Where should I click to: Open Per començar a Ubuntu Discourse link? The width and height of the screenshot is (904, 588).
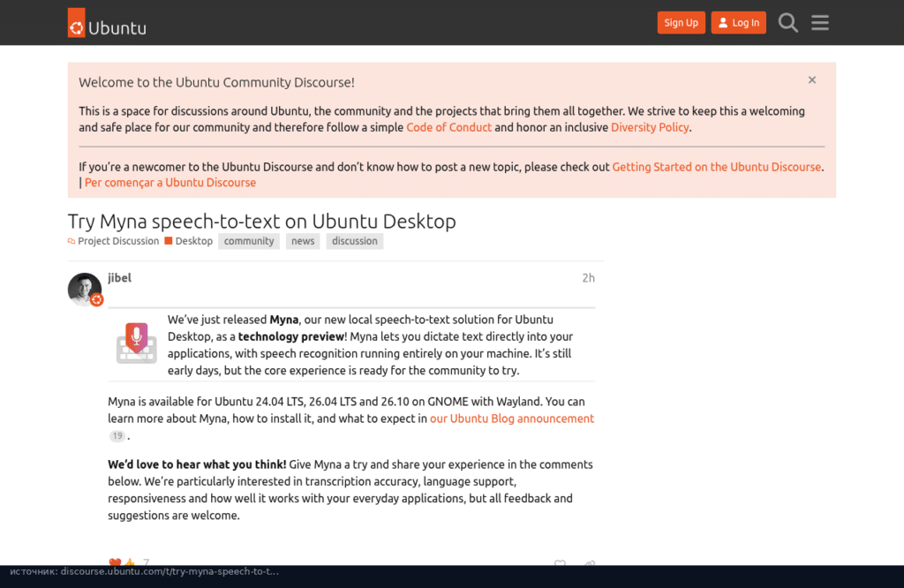pos(170,183)
